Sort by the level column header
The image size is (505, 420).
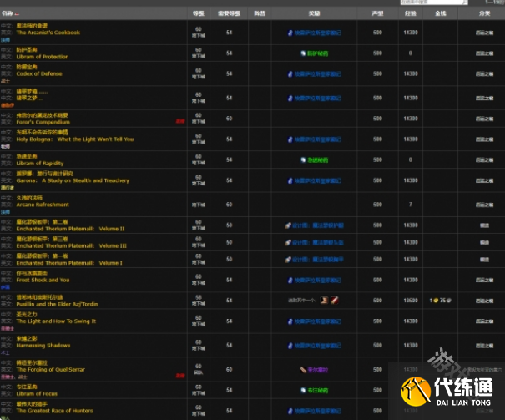[x=198, y=13]
